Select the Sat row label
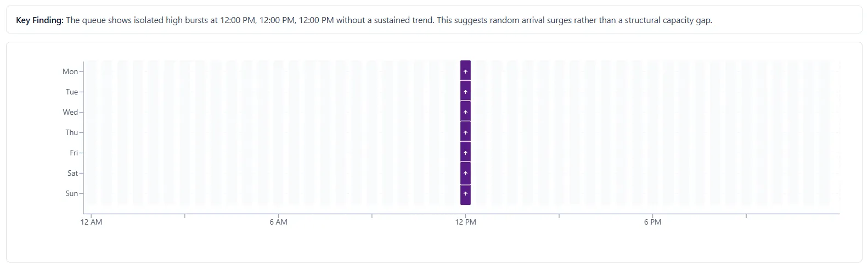The width and height of the screenshot is (868, 268). coord(73,173)
